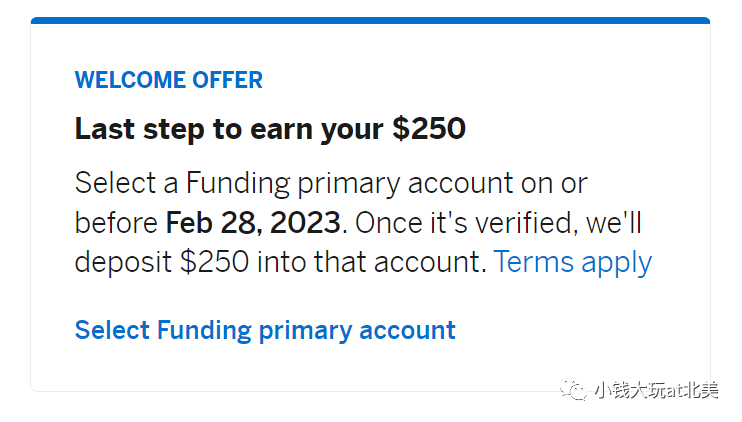Click the blue accent bar atop the card

tap(371, 20)
